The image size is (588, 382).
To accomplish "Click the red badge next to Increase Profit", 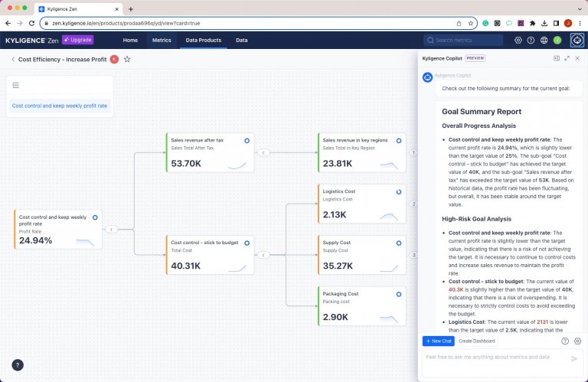I will [x=114, y=59].
